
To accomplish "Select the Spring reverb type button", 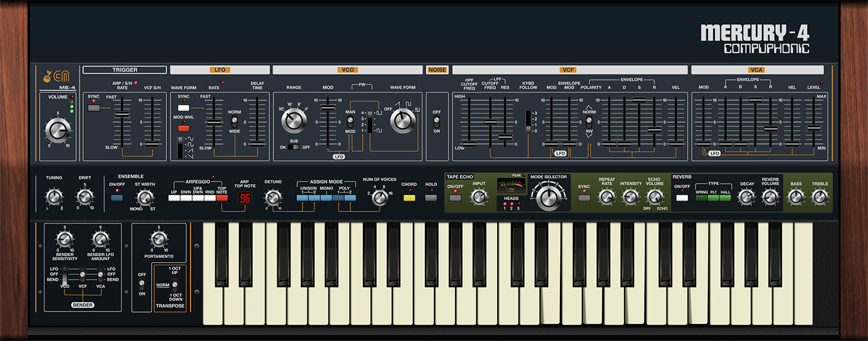I will pyautogui.click(x=702, y=198).
